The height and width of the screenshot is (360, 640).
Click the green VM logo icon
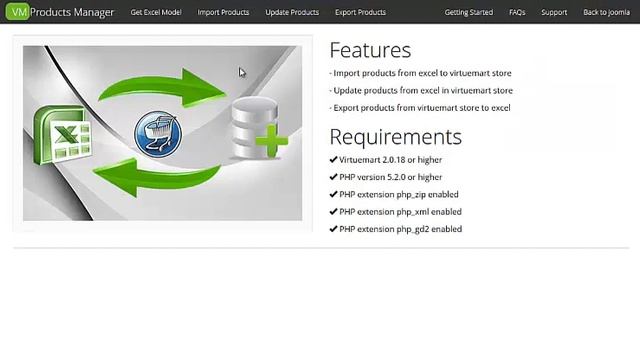tap(18, 11)
